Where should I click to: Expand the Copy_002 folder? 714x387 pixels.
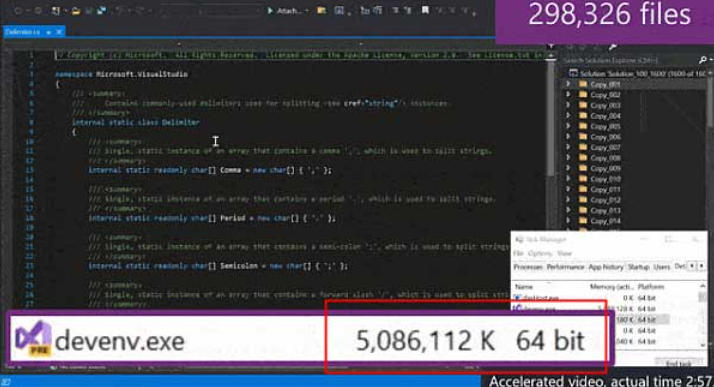click(x=568, y=95)
